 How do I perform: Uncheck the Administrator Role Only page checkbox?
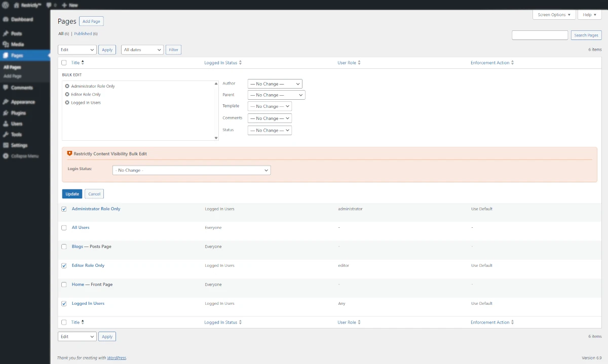[x=64, y=209]
